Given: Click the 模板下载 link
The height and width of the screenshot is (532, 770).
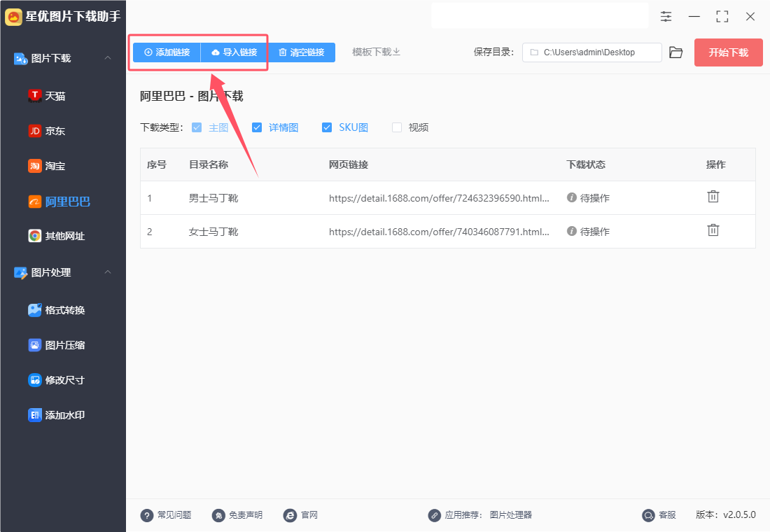Looking at the screenshot, I should click(x=376, y=52).
